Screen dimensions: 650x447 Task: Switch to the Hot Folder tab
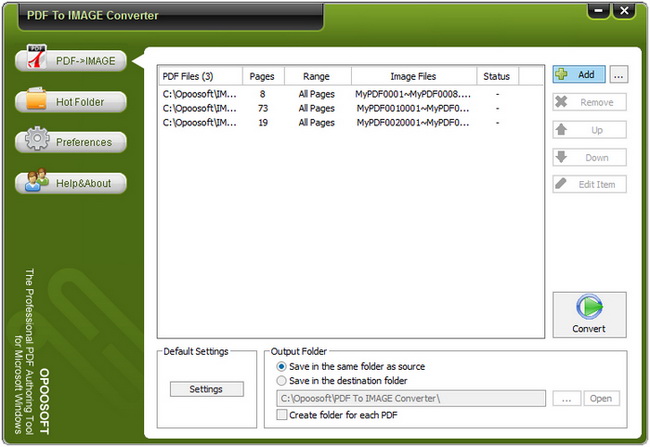70,102
